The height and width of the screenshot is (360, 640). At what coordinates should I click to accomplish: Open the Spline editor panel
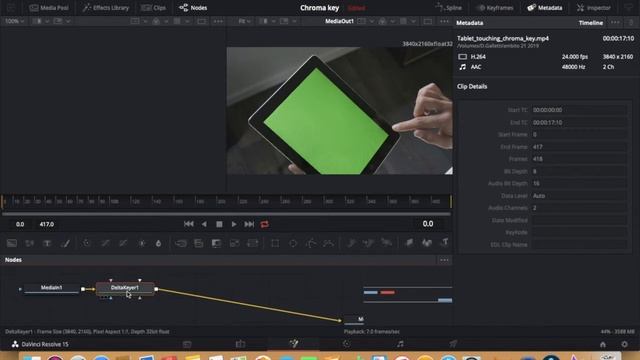[x=449, y=8]
